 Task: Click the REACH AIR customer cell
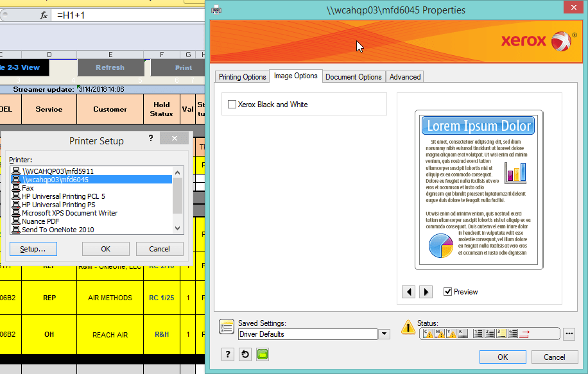110,335
